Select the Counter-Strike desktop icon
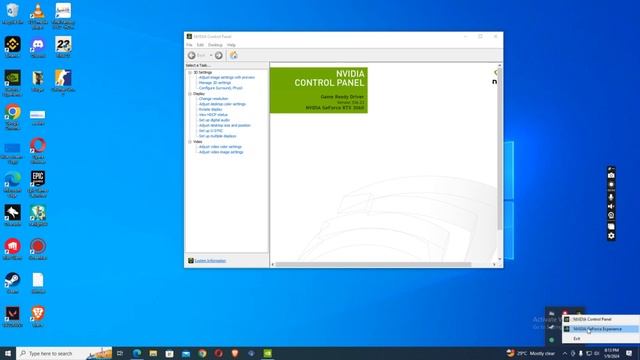This screenshot has height=360, width=640. point(63,83)
